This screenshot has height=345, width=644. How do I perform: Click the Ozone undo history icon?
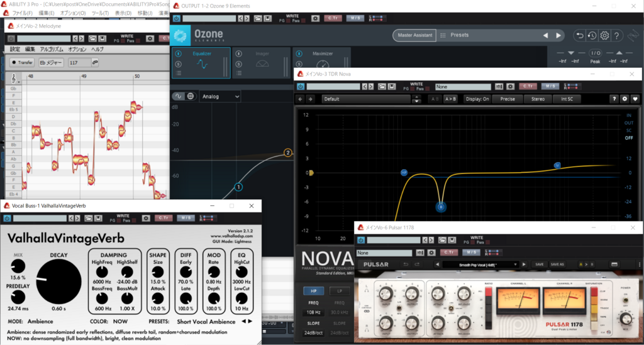click(592, 35)
